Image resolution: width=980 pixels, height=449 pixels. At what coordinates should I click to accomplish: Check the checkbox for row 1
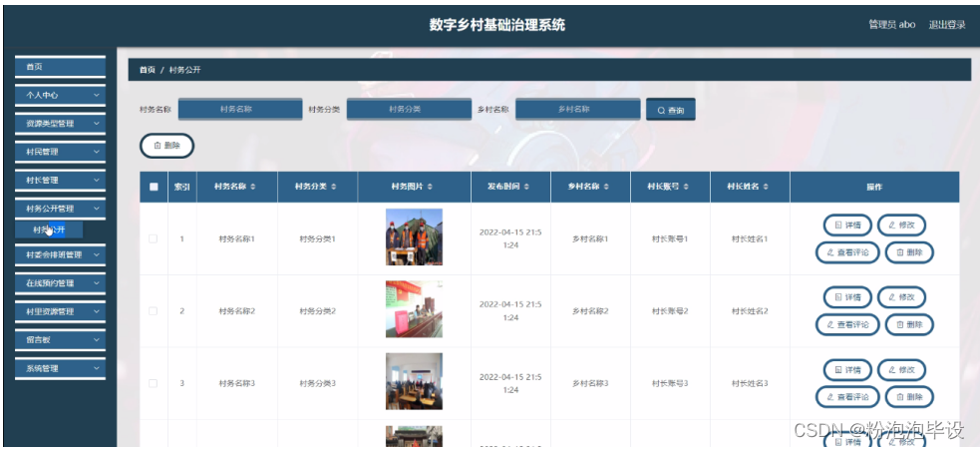154,238
